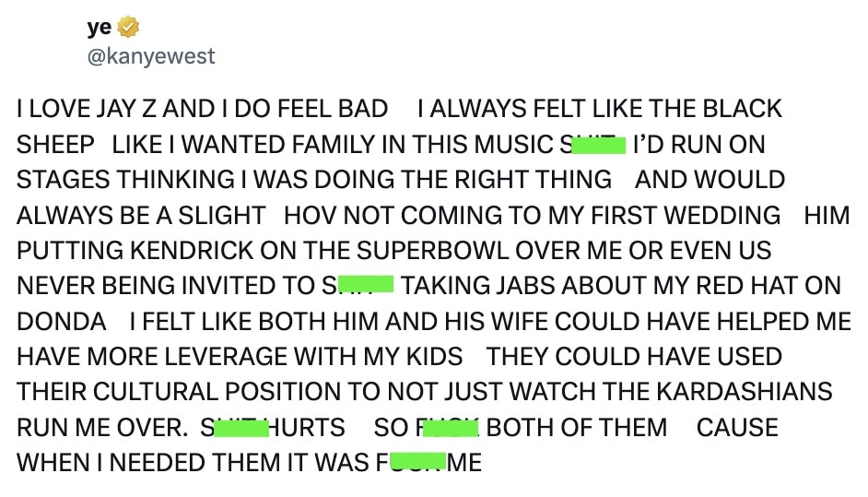Click the @kanyewest handle
868x497 pixels.
[x=151, y=56]
